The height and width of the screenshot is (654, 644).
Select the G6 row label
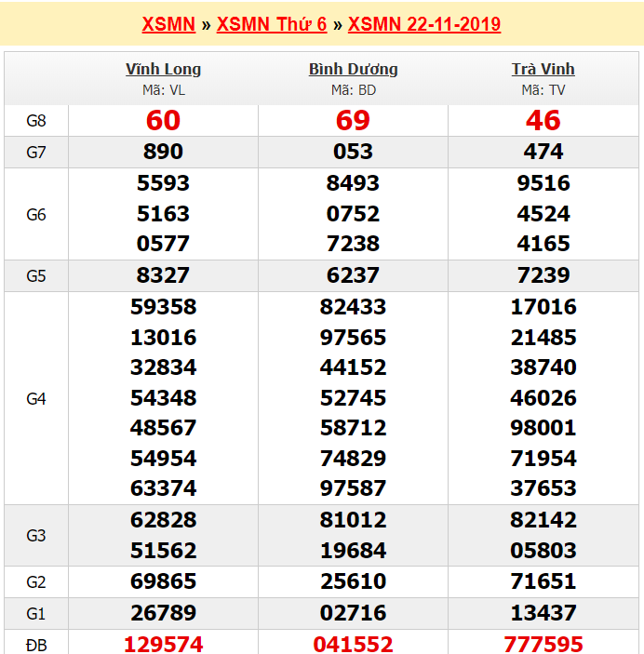[36, 215]
